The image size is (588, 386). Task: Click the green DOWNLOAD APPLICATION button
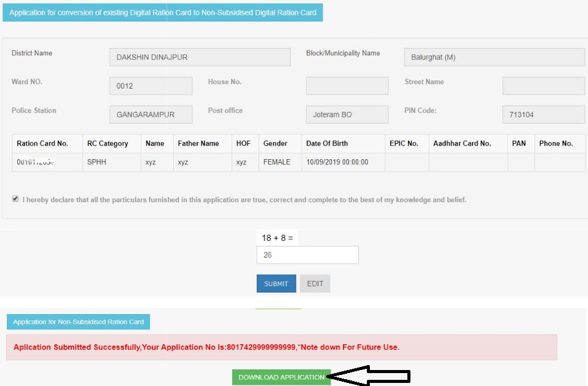coord(281,377)
